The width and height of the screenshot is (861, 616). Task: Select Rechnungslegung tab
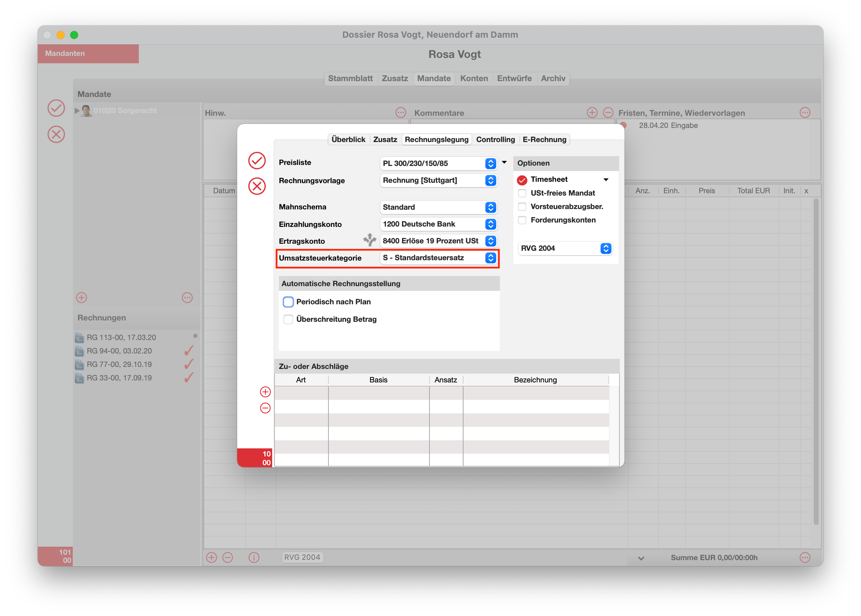437,140
